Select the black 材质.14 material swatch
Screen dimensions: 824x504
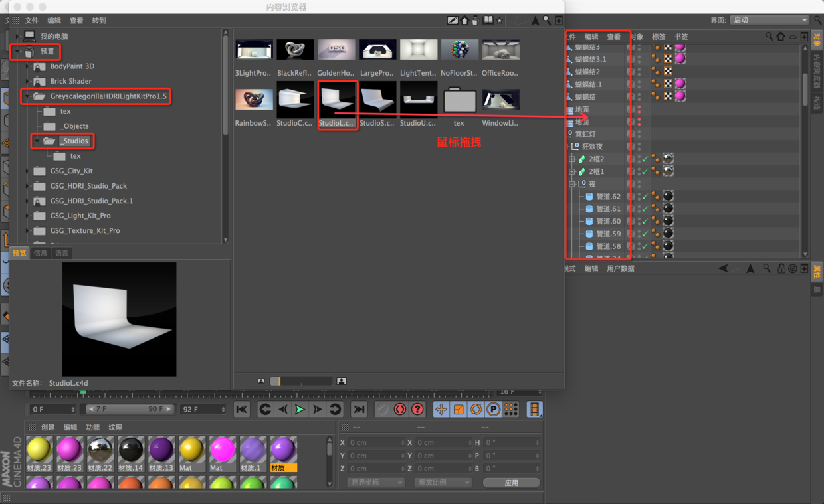pyautogui.click(x=131, y=454)
